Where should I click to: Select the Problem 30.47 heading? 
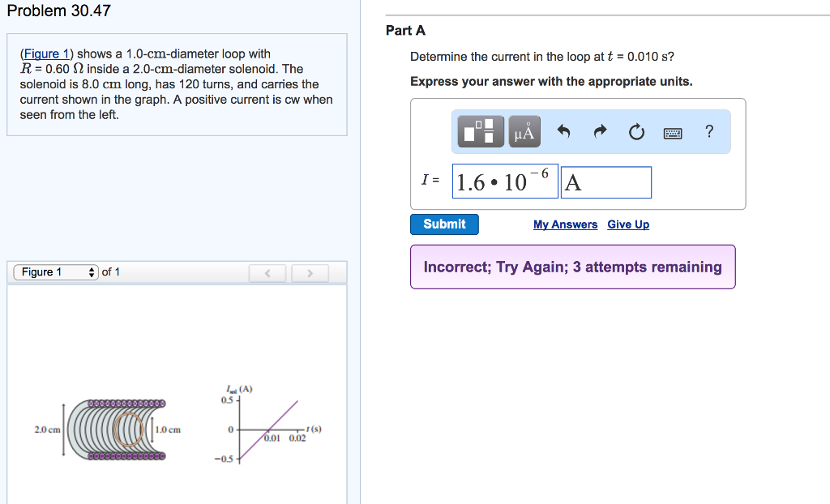pyautogui.click(x=58, y=11)
